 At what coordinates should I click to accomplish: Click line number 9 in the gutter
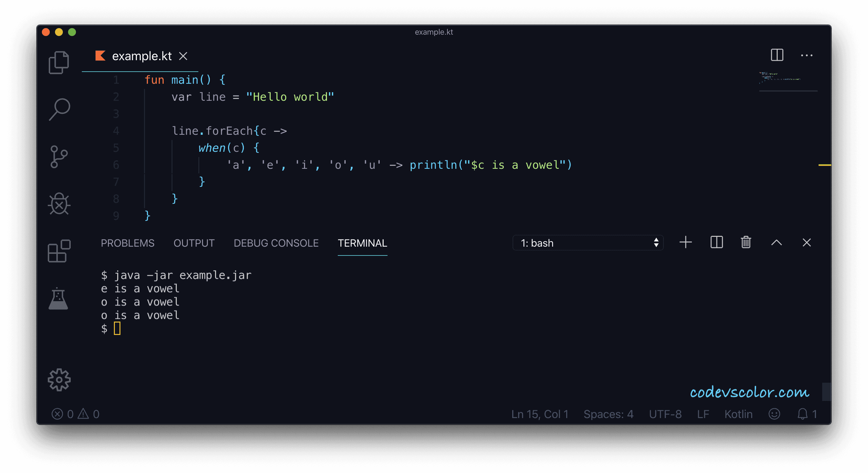pyautogui.click(x=116, y=216)
